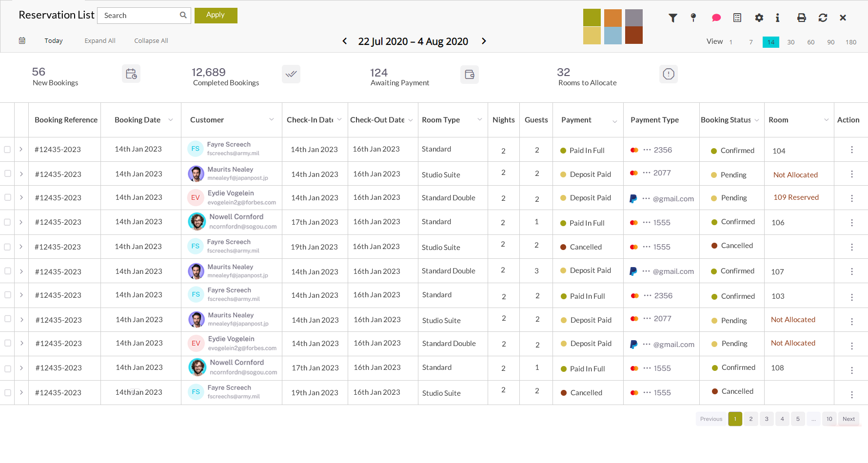868x463 pixels.
Task: Open the calendar icon beside Today
Action: [22, 41]
